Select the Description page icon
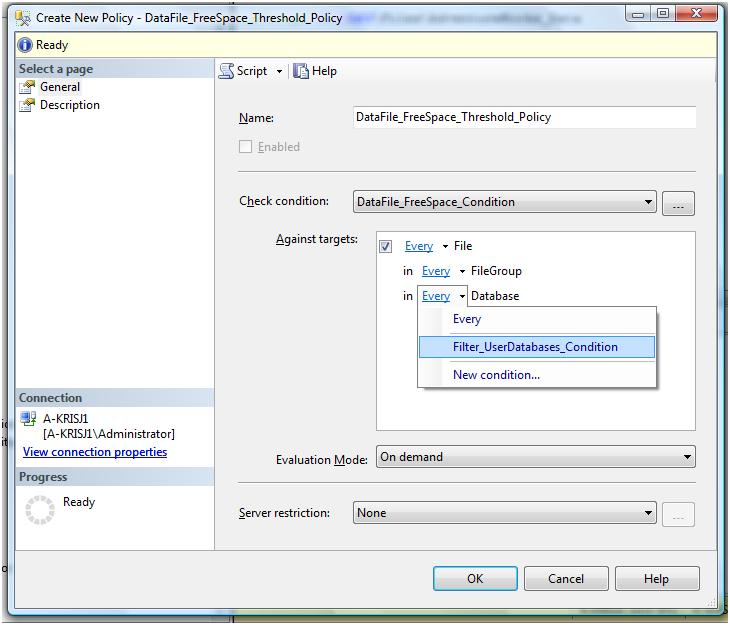Image resolution: width=730 pixels, height=625 pixels. click(27, 105)
